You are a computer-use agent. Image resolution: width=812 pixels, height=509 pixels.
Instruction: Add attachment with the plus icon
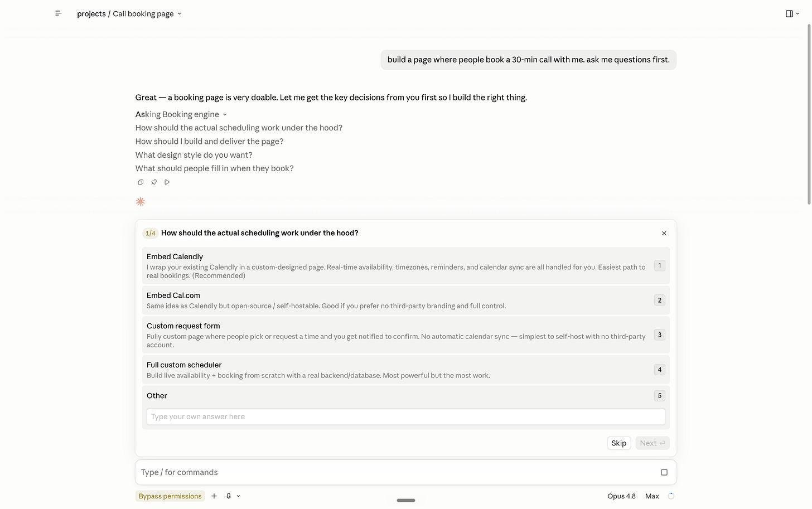214,496
